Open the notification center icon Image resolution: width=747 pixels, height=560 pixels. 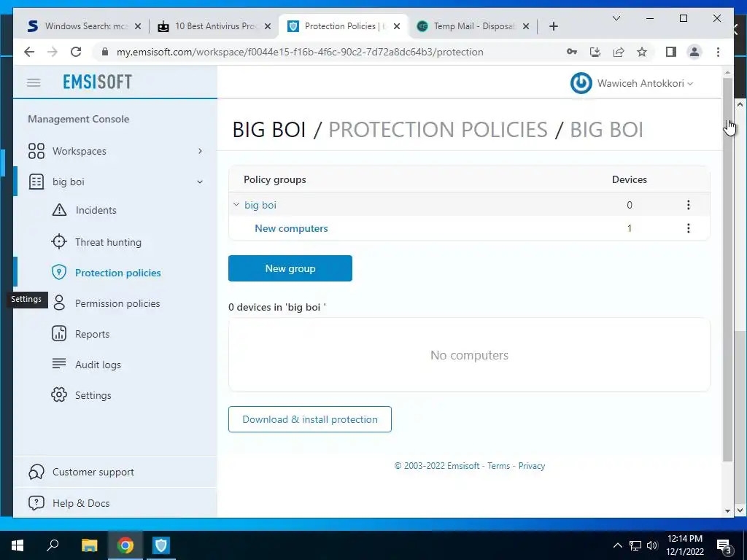coord(724,545)
